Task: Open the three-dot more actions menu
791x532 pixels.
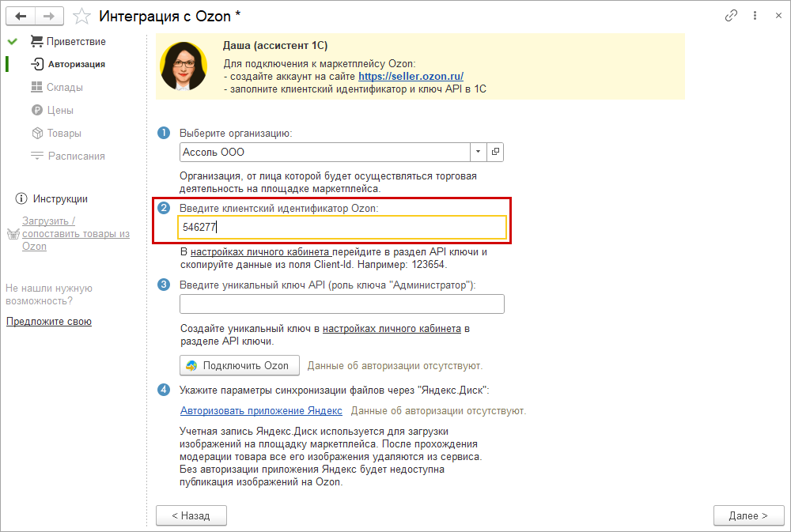Action: [755, 16]
